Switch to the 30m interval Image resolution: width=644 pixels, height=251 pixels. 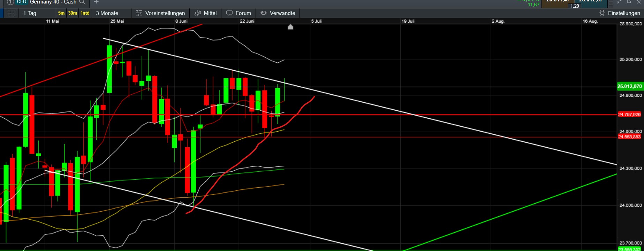tap(73, 13)
